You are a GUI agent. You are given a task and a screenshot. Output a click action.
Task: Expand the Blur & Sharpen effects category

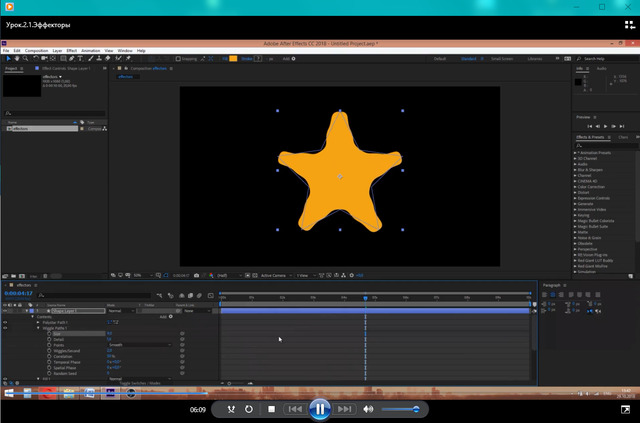pyautogui.click(x=587, y=170)
